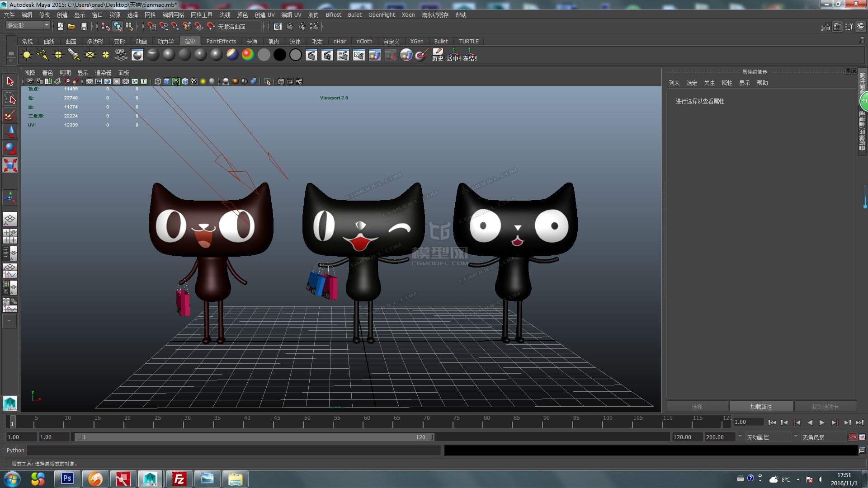The image size is (868, 488).
Task: Launch IPR render from shelf
Action: click(x=327, y=55)
